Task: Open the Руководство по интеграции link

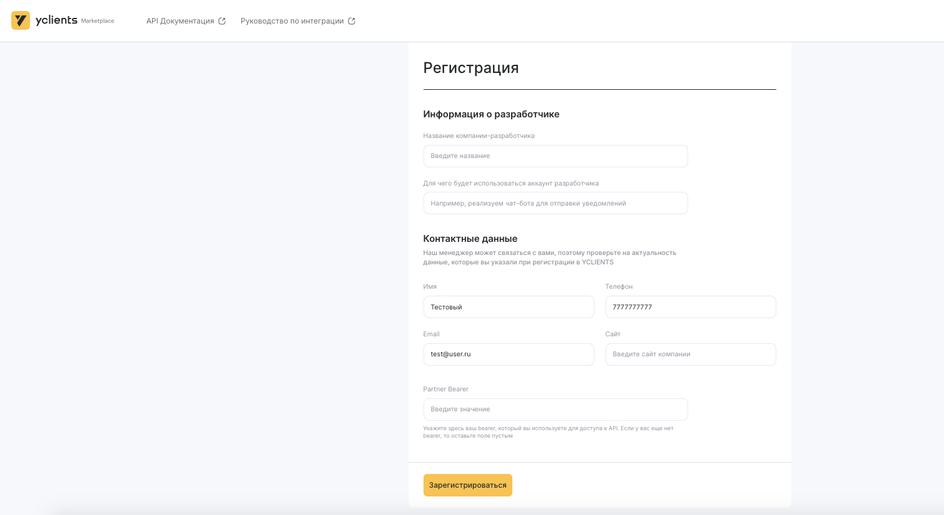Action: coord(292,21)
